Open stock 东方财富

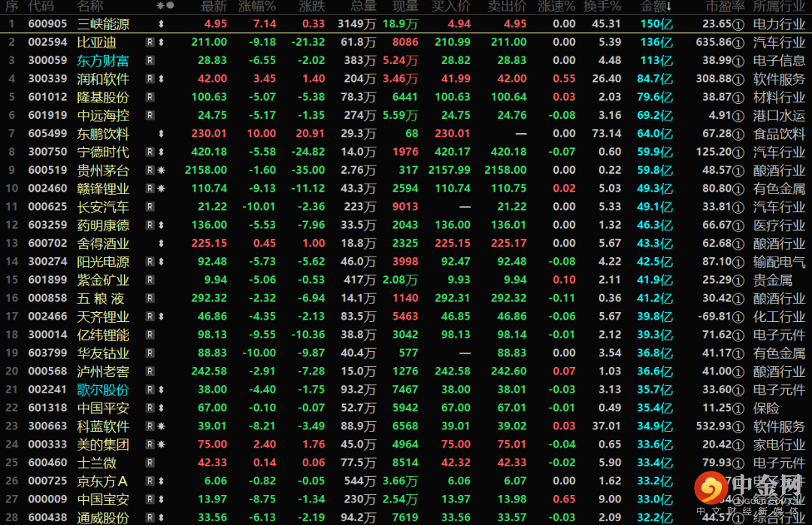click(x=102, y=61)
